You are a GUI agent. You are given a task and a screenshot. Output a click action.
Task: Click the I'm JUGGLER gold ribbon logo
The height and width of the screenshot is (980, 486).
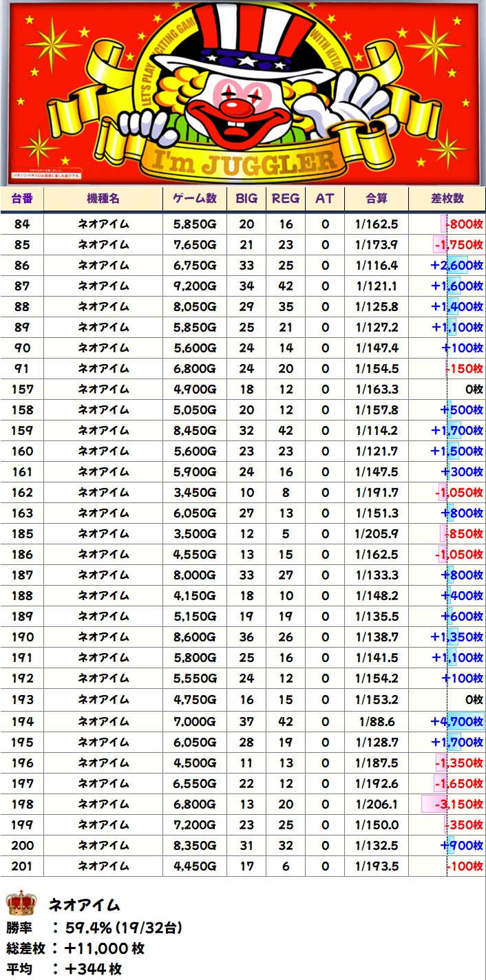tap(242, 162)
